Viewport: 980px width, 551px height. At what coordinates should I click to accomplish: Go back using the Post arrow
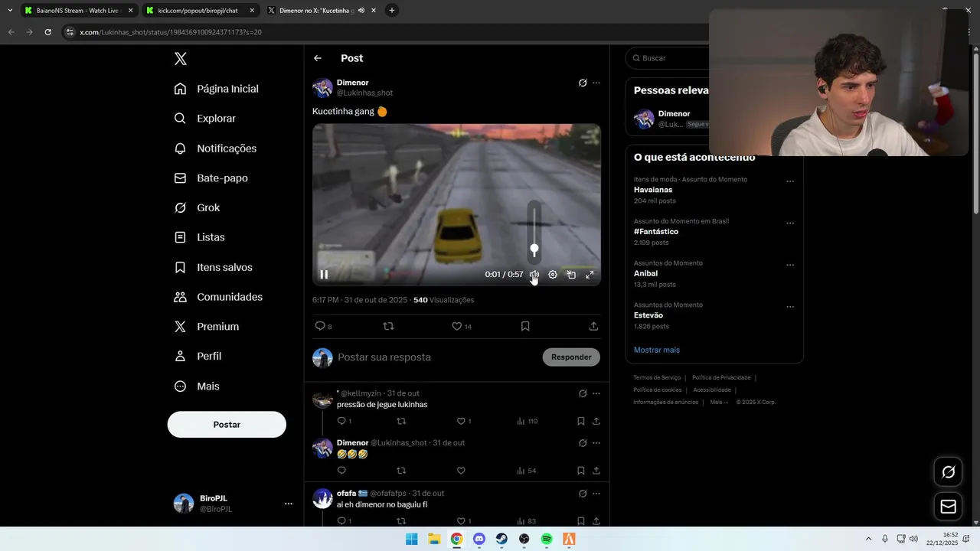pyautogui.click(x=318, y=58)
